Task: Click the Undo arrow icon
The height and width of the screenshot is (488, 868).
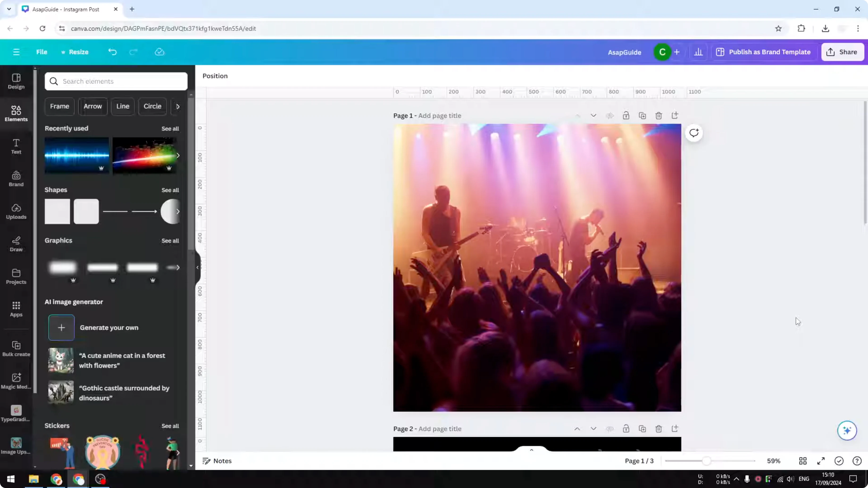Action: point(112,52)
